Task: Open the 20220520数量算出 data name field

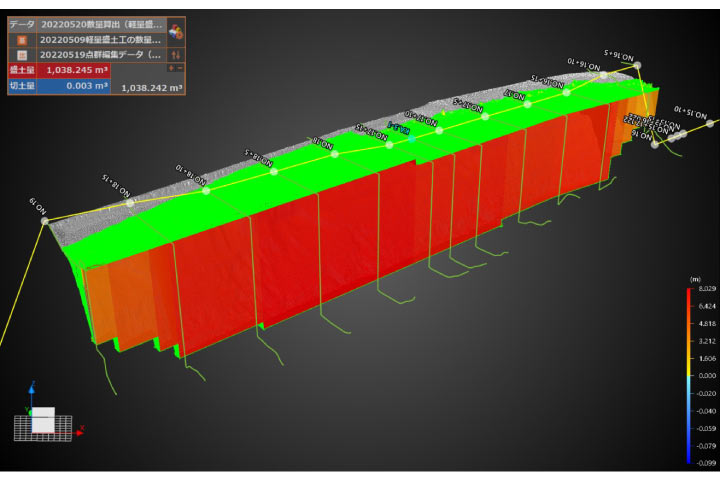Action: coord(101,22)
